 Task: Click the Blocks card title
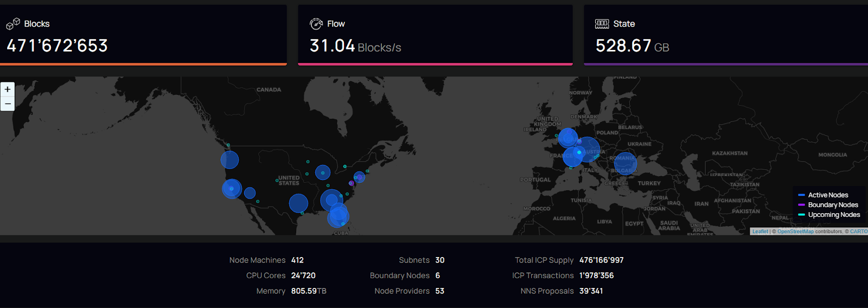tap(37, 24)
